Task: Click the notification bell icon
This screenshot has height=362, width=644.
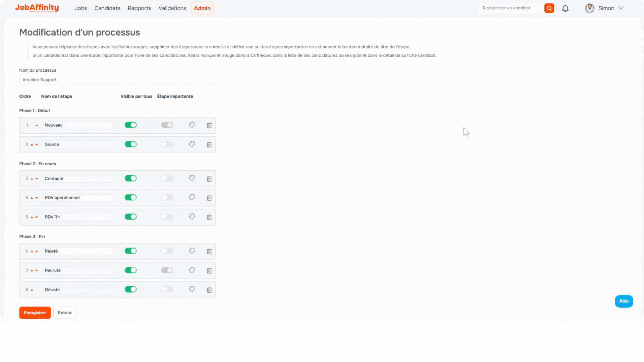Action: coord(565,8)
